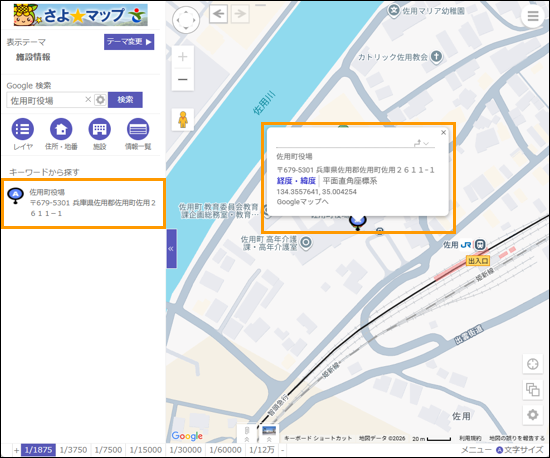Zoom in the map with plus
Screen dimensions: 550x458
(183, 57)
